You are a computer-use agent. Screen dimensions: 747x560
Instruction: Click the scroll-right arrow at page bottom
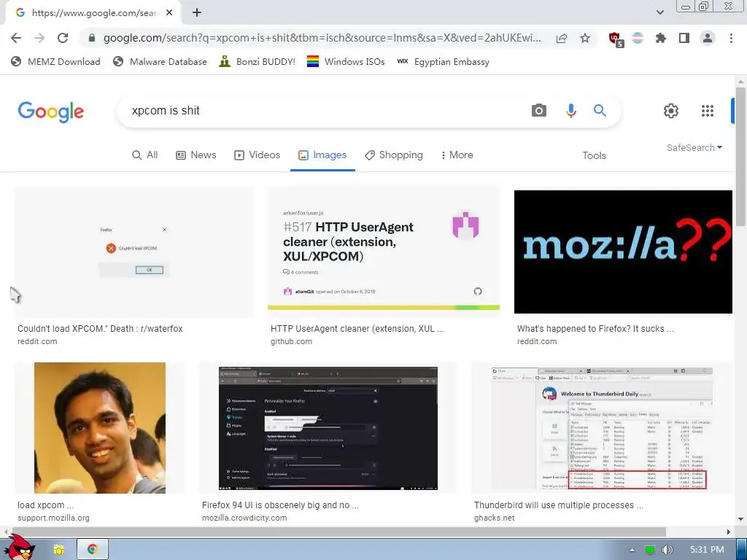[729, 532]
